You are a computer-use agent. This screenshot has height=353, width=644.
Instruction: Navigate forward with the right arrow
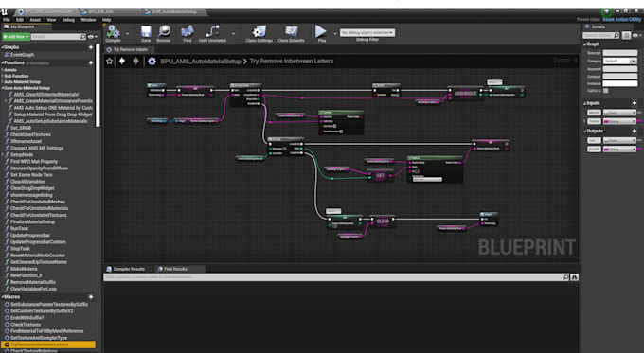pyautogui.click(x=135, y=62)
